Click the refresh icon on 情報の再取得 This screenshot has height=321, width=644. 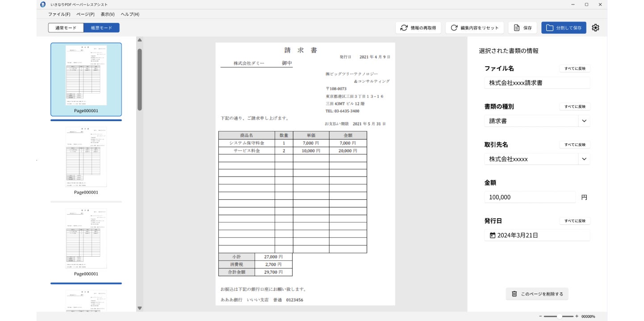[x=404, y=28]
